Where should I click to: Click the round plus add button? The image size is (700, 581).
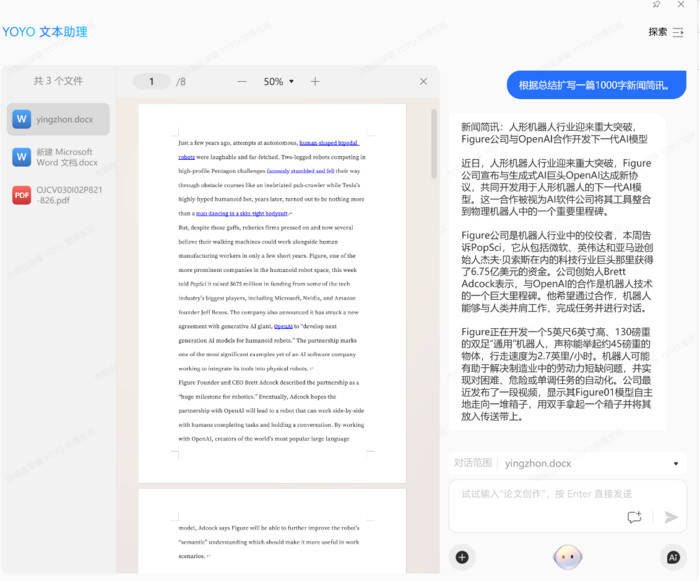point(462,557)
